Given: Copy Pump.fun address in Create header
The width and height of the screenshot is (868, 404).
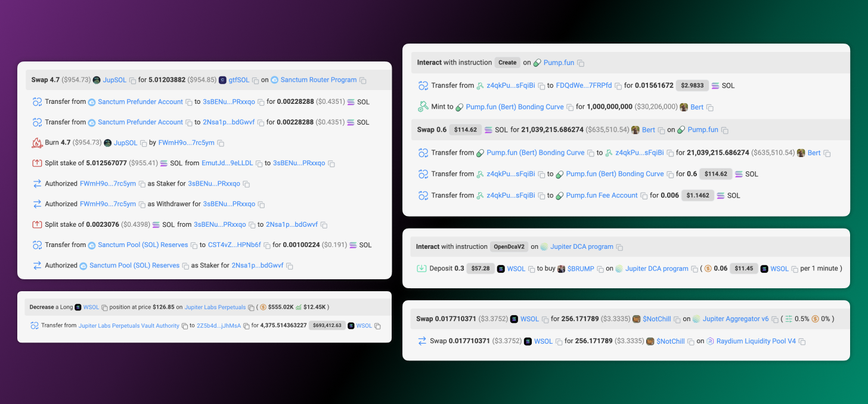Looking at the screenshot, I should (x=581, y=63).
